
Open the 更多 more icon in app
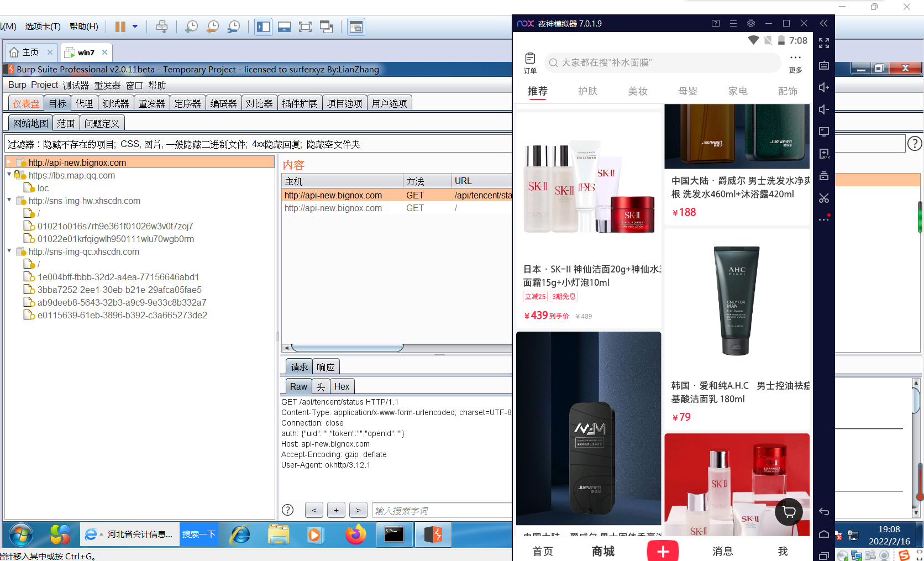pyautogui.click(x=795, y=63)
